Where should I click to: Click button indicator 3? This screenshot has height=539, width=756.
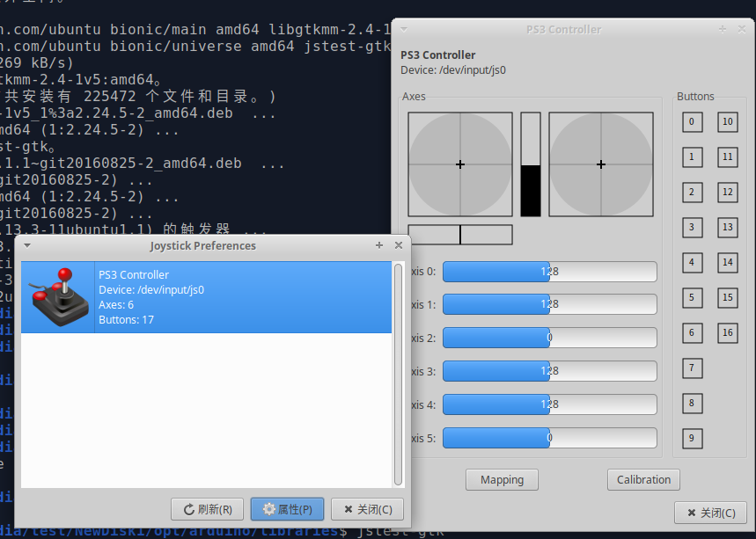click(x=693, y=228)
